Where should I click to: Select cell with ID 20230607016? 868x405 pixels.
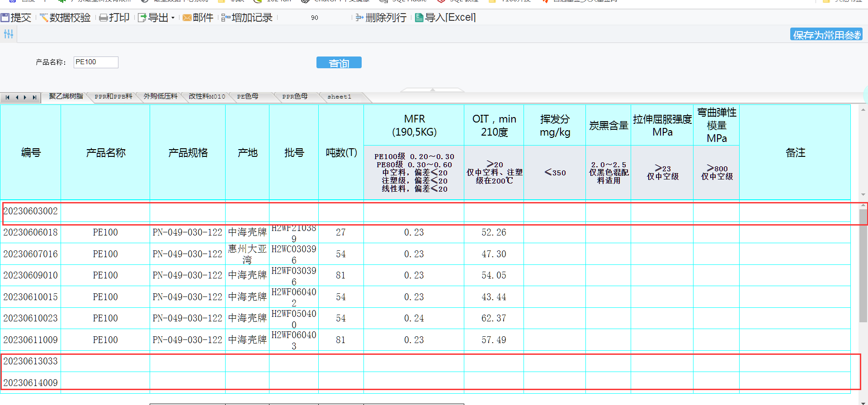coord(31,254)
